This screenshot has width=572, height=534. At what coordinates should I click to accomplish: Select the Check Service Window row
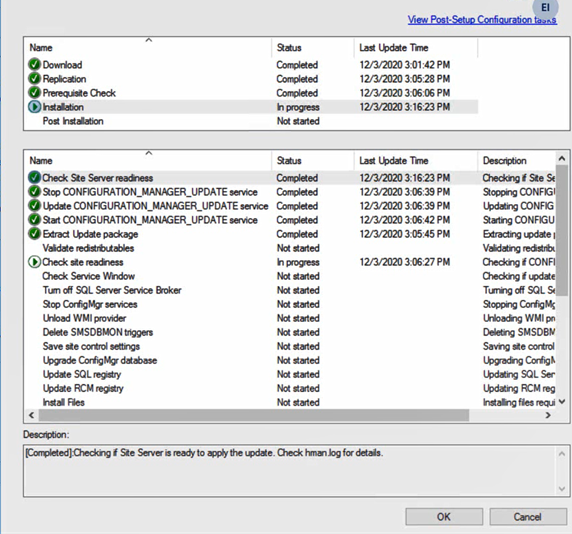(x=291, y=276)
